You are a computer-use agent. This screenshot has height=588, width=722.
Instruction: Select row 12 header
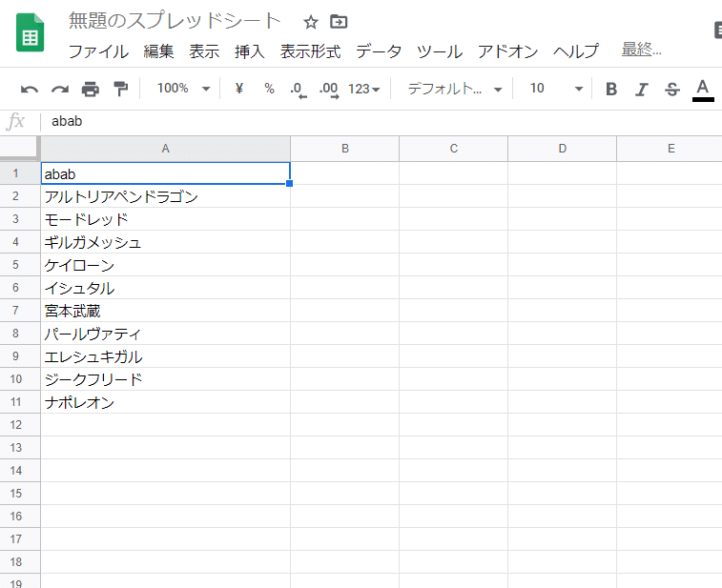point(20,425)
